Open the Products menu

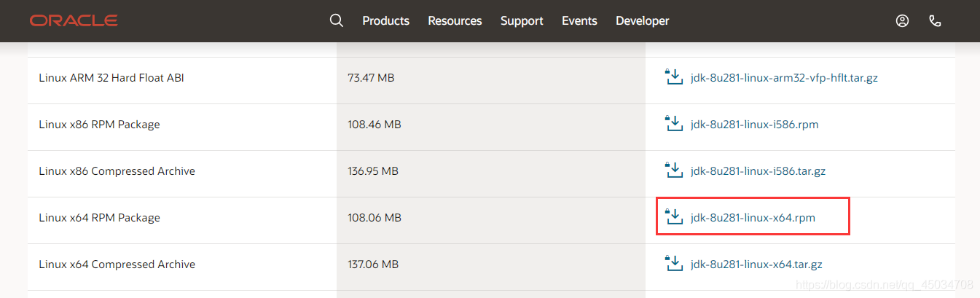click(385, 21)
